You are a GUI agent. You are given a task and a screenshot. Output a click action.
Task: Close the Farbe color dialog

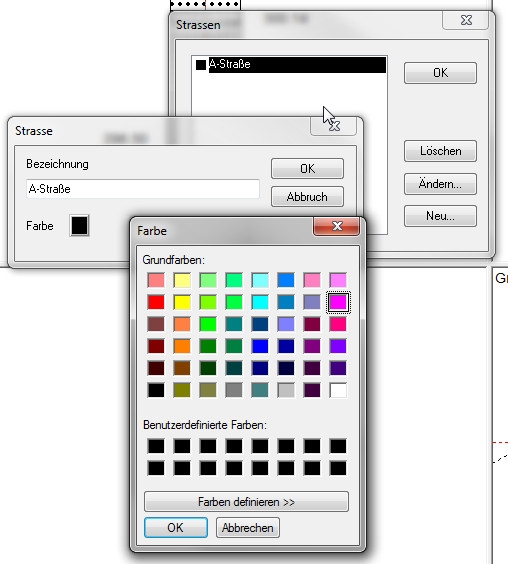pyautogui.click(x=336, y=226)
